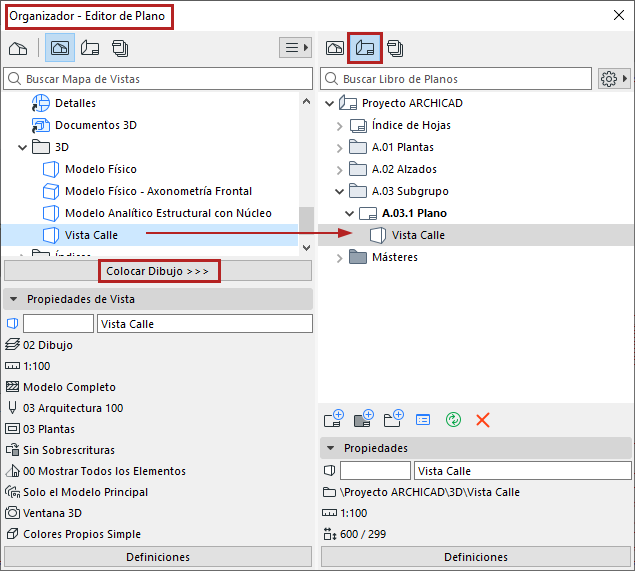Image resolution: width=635 pixels, height=571 pixels.
Task: Click the Modelo Completo structure display entry
Action: [x=69, y=387]
